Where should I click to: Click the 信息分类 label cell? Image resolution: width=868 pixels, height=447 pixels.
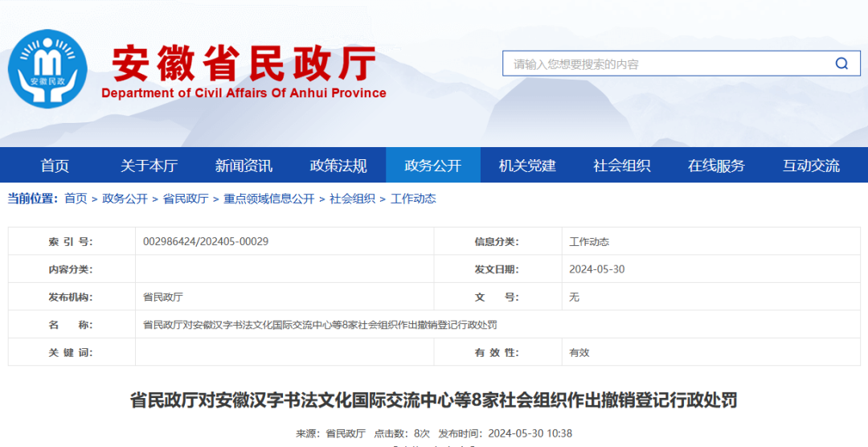pos(497,241)
